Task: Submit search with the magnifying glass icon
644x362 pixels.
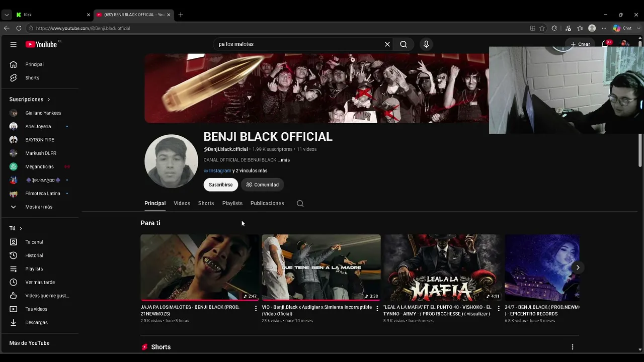Action: [x=404, y=44]
